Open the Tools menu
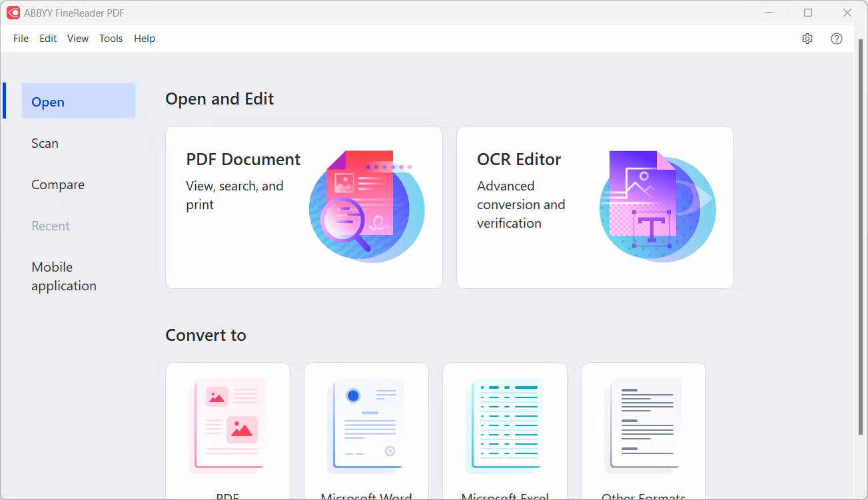Viewport: 868px width, 500px height. click(x=111, y=39)
